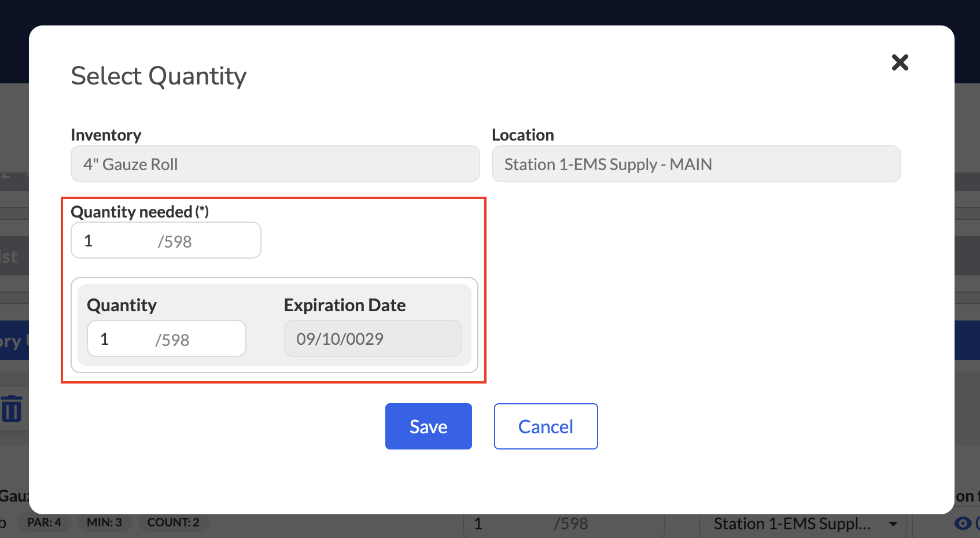This screenshot has height=538, width=980.
Task: Click the Inventory field showing 4" Gauze Roll
Action: coord(275,164)
